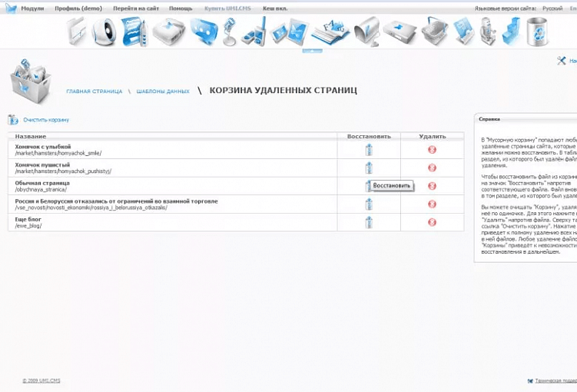
Task: Restore the Россия и Белоруссия news page
Action: pos(369,204)
